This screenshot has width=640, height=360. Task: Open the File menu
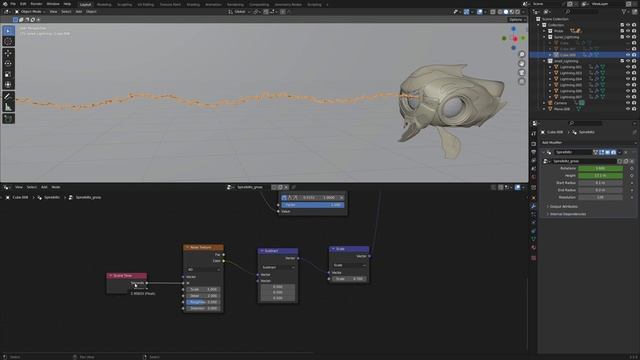13,4
